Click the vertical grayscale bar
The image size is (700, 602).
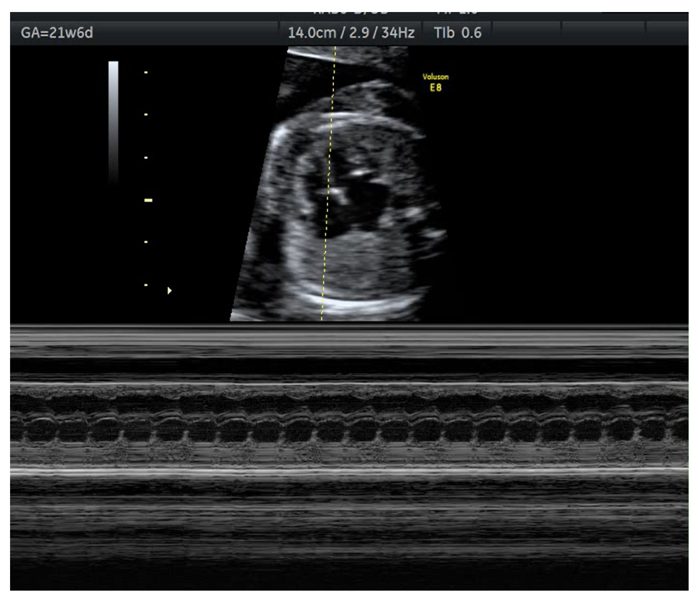coord(114,122)
